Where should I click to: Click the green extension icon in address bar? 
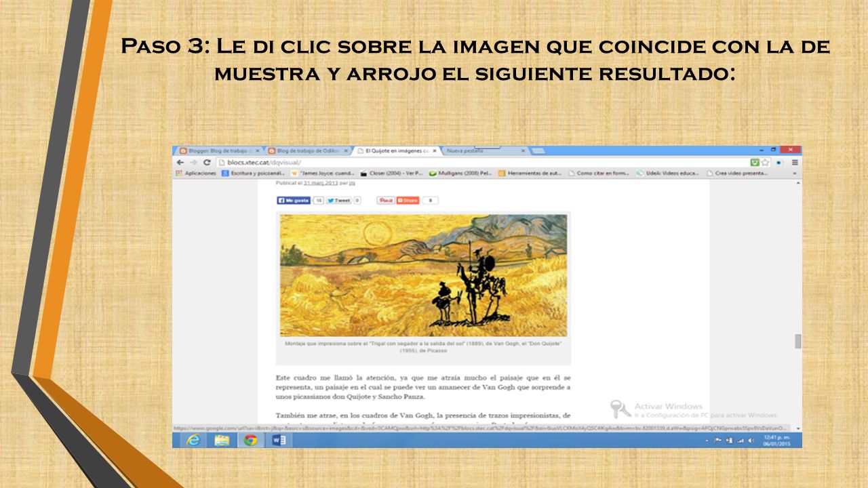[x=755, y=163]
